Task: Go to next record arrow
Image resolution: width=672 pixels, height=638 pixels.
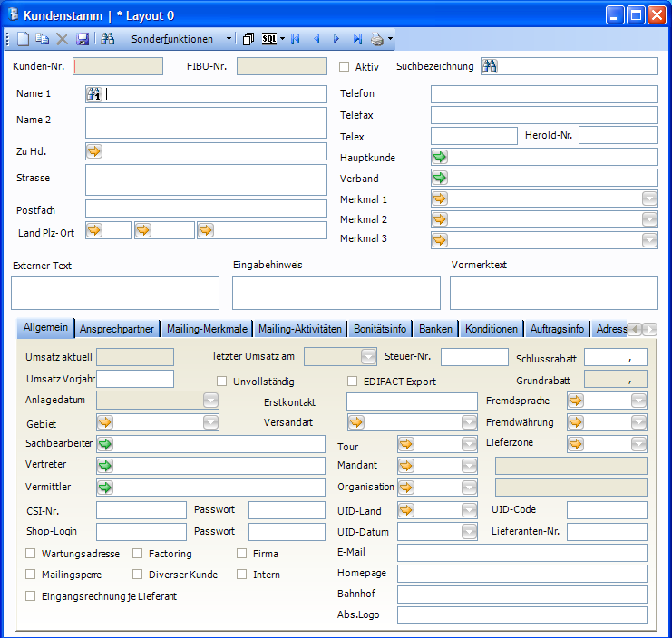Action: [x=336, y=39]
